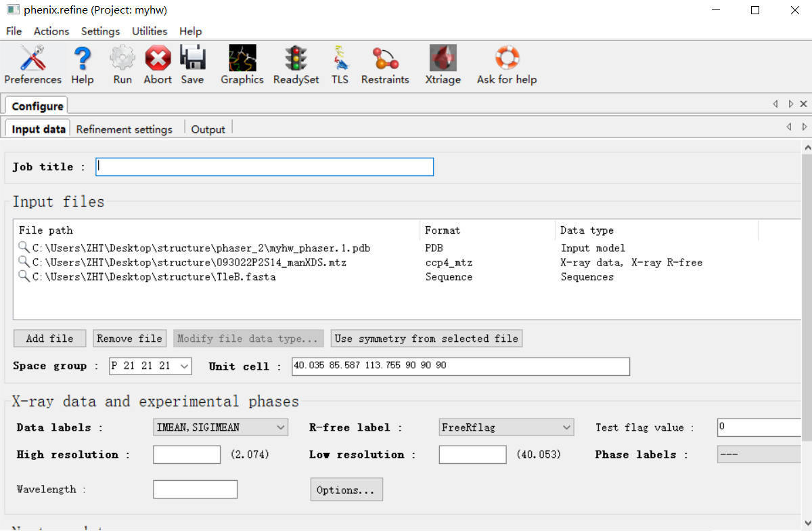Screen dimensions: 812x531
Task: Click the ccp4_mtz format cell
Action: coord(449,262)
